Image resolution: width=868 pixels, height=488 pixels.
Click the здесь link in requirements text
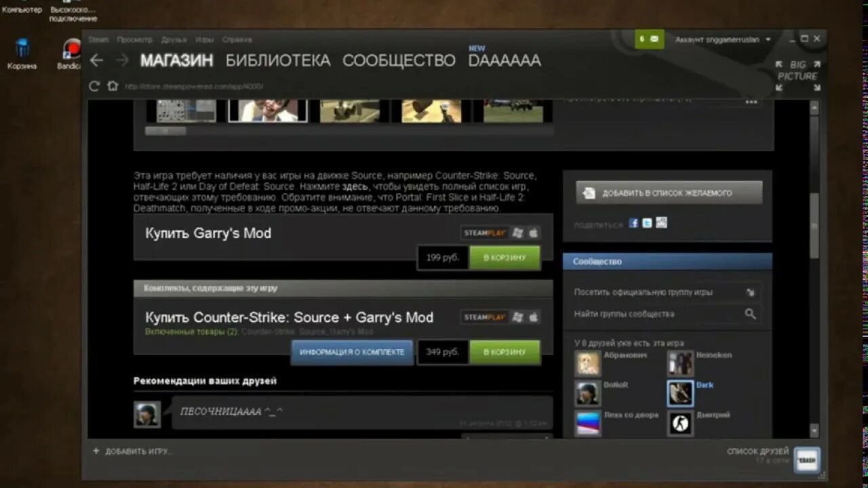pyautogui.click(x=355, y=186)
